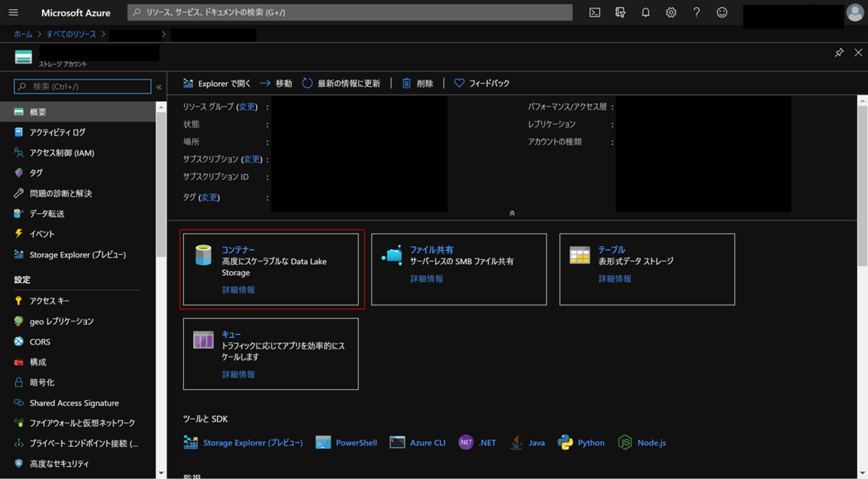Viewport: 868px width, 479px height.
Task: Click the Azure CLI icon
Action: pos(397,442)
